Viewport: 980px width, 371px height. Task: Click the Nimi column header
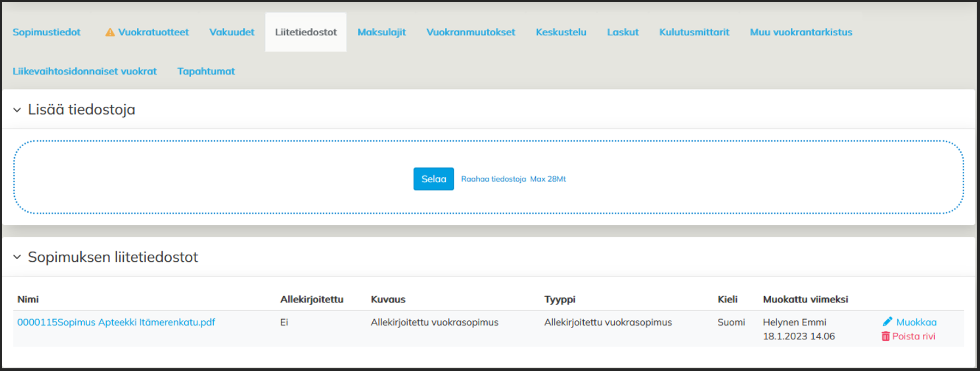[x=28, y=300]
